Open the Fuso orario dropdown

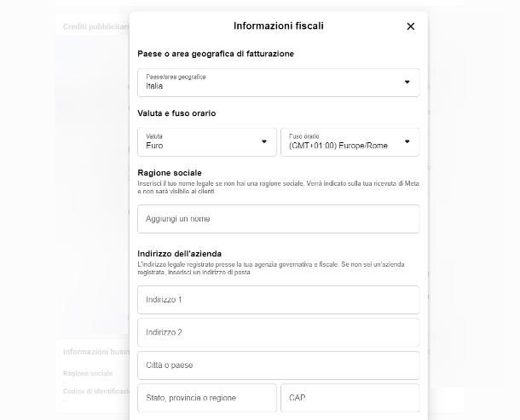pos(350,142)
